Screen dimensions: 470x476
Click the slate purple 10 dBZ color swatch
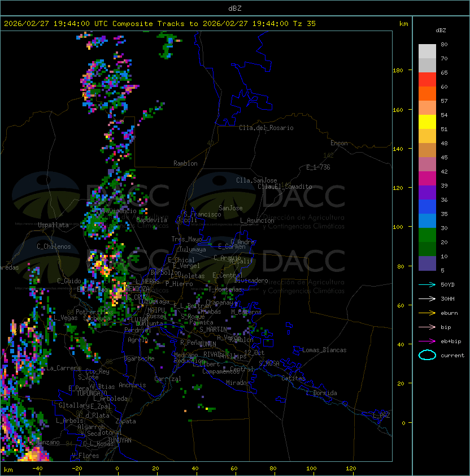click(427, 263)
